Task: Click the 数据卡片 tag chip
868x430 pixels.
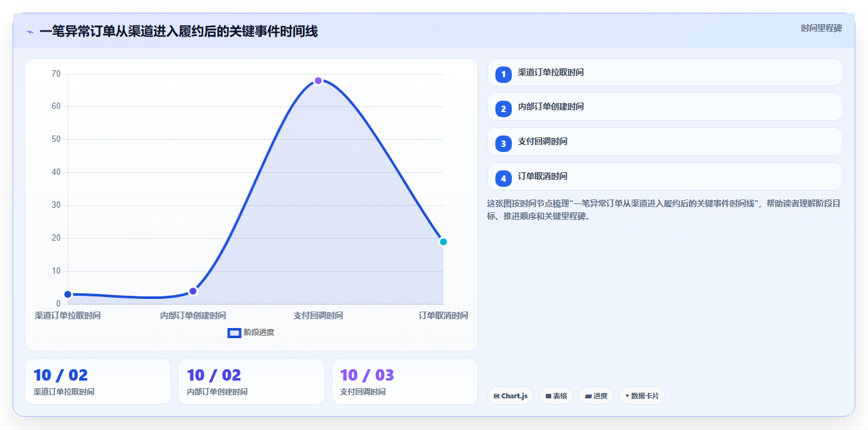Action: pyautogui.click(x=642, y=396)
